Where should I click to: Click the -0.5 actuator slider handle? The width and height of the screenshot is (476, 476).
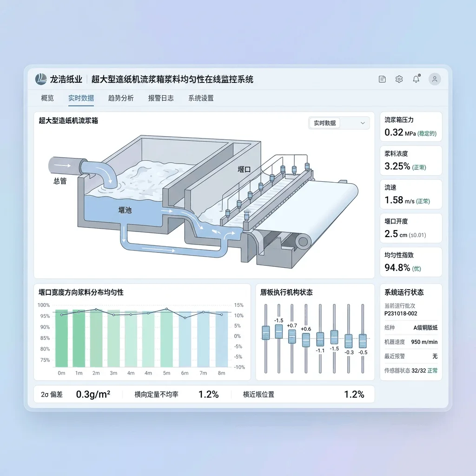pos(363,341)
